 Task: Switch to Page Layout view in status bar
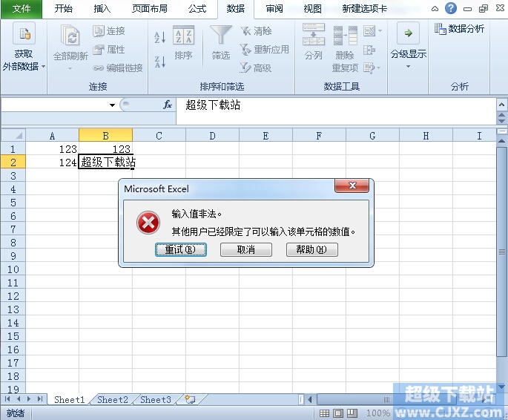pos(338,413)
